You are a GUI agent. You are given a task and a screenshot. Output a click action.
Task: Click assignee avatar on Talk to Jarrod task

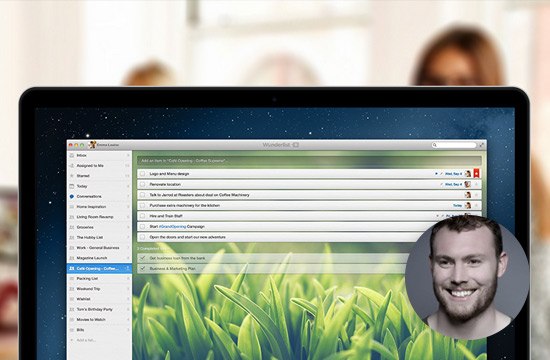(x=468, y=195)
